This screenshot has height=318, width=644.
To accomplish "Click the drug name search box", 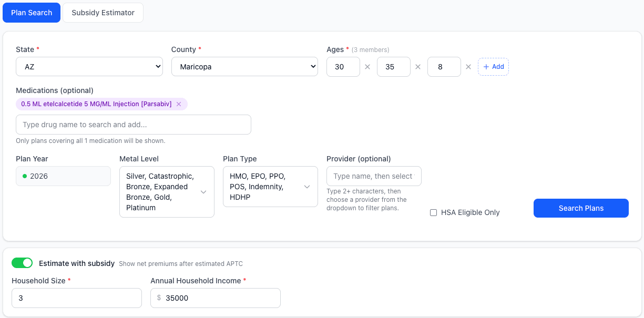I will (133, 125).
